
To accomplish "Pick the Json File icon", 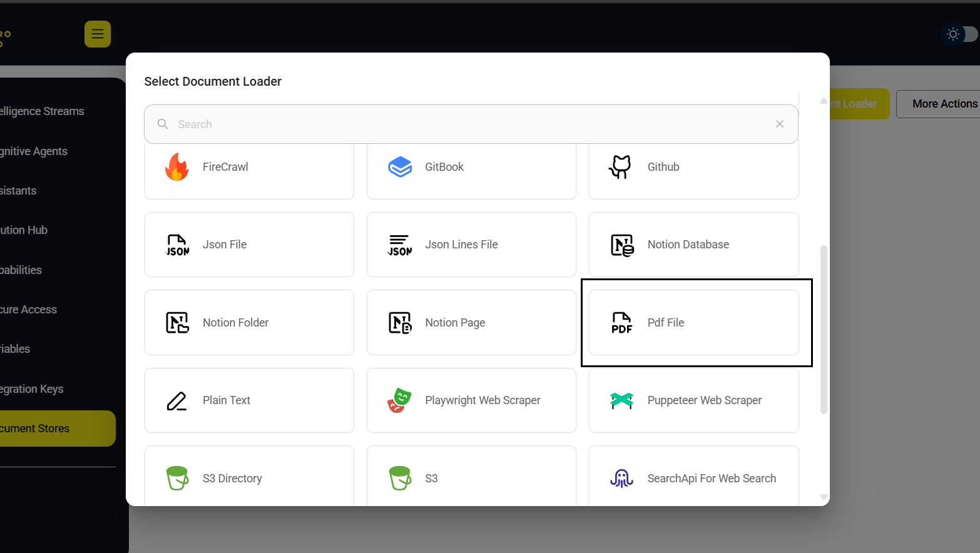I will pyautogui.click(x=177, y=245).
